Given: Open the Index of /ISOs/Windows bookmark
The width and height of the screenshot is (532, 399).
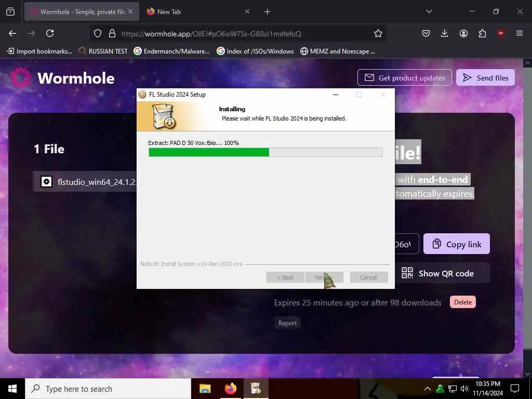Looking at the screenshot, I should coord(255,51).
